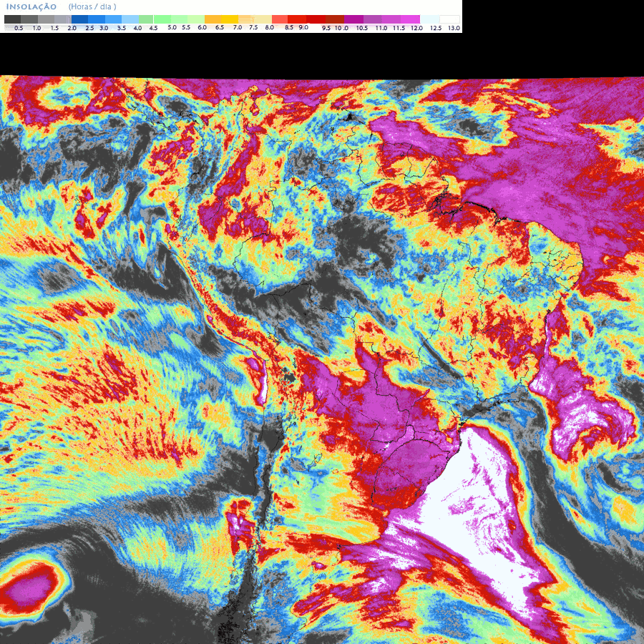
Task: Click the '7.5' legend value
Action: [x=253, y=27]
